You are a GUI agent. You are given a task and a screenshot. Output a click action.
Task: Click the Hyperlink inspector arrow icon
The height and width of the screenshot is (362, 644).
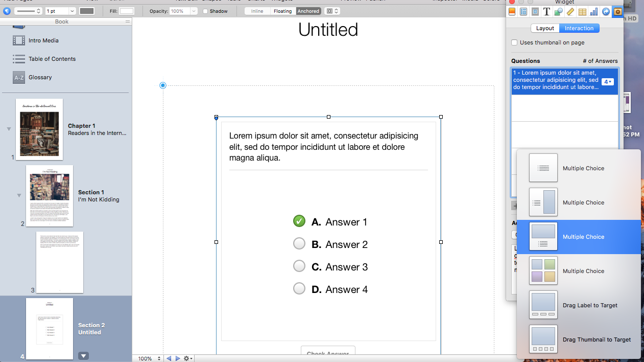pyautogui.click(x=606, y=12)
